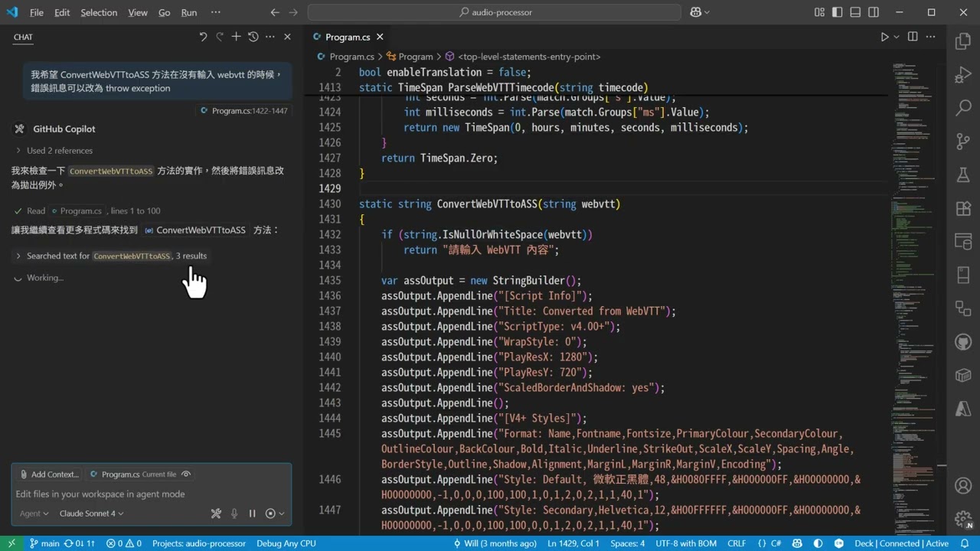Redo last chat request
This screenshot has height=551, width=980.
click(x=220, y=37)
